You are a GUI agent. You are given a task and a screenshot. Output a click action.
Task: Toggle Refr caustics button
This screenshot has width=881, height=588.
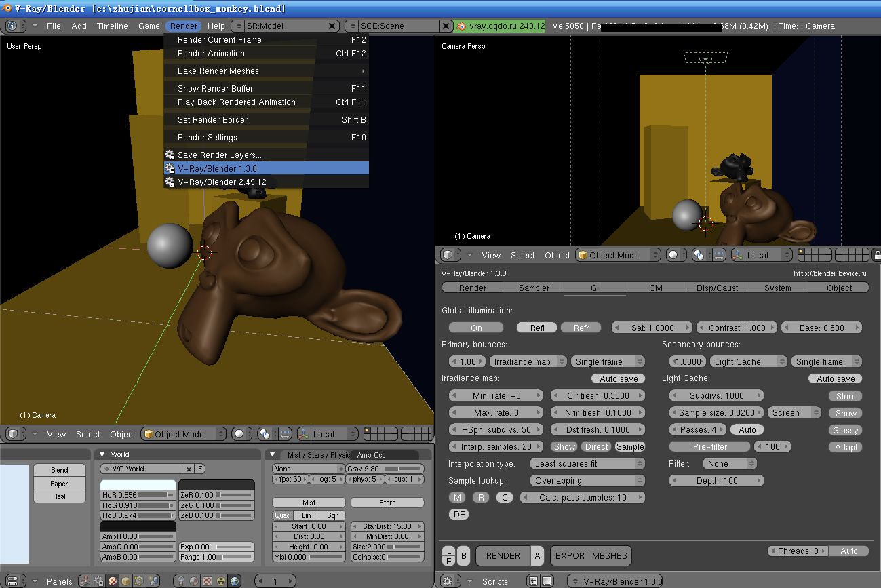pos(581,328)
